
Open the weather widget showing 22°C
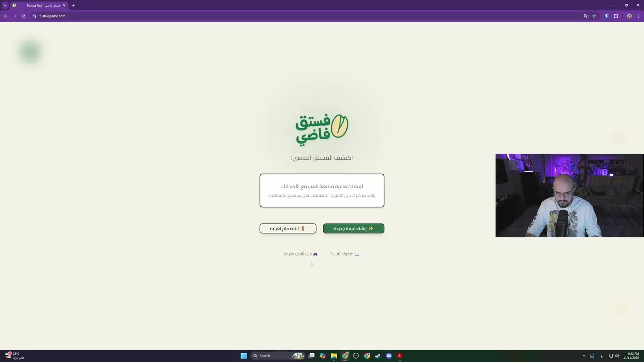coord(14,356)
